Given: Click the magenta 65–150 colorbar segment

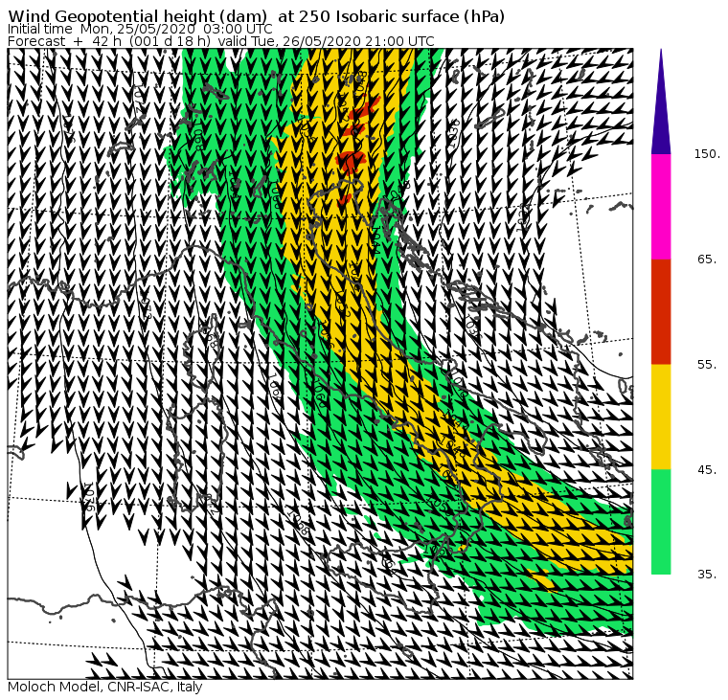Looking at the screenshot, I should [x=661, y=207].
